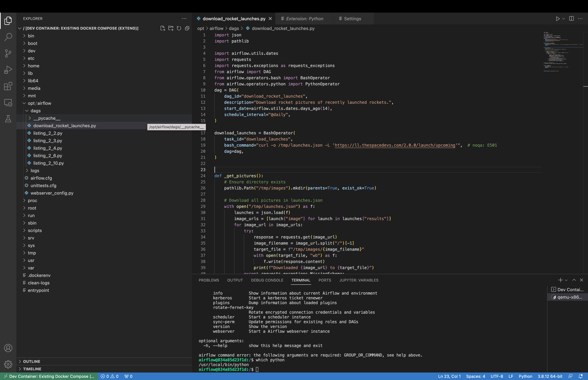Open the Extensions view

point(8,86)
